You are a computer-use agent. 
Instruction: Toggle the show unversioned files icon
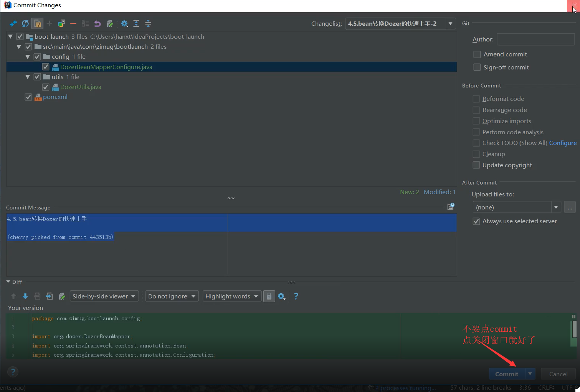tap(38, 24)
